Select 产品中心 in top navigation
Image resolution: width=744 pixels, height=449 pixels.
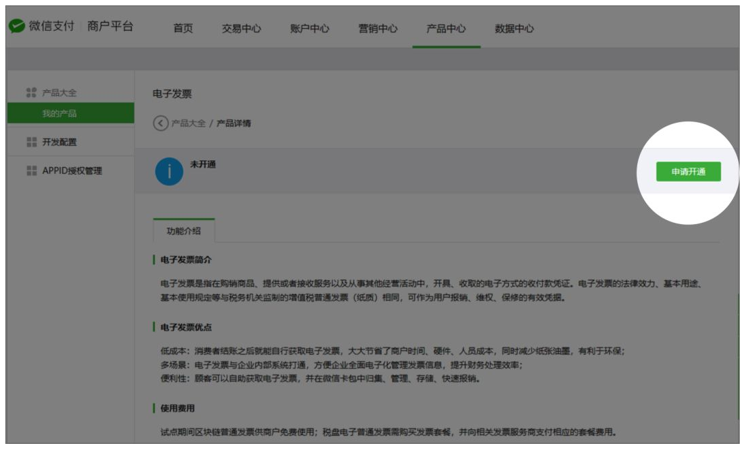[446, 28]
